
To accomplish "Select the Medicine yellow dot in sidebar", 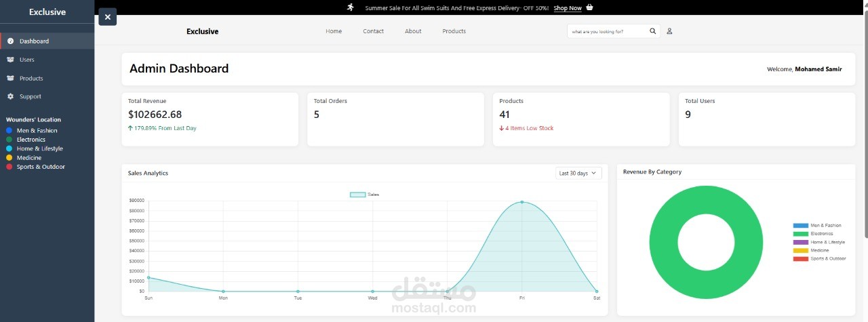I will tap(9, 158).
